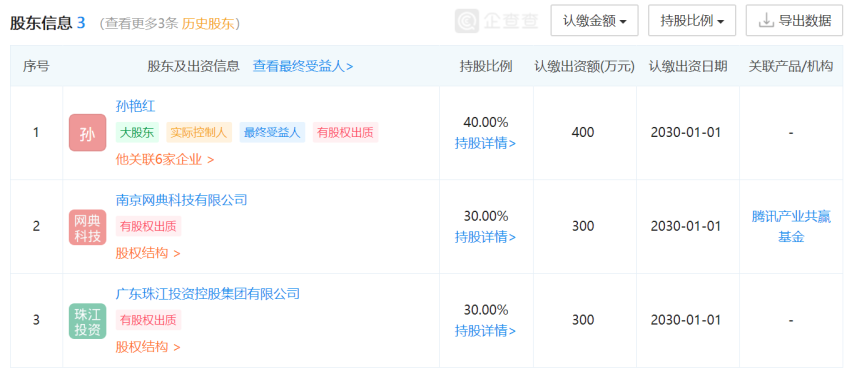
Task: Open the 认缴金额 dropdown
Action: (594, 21)
